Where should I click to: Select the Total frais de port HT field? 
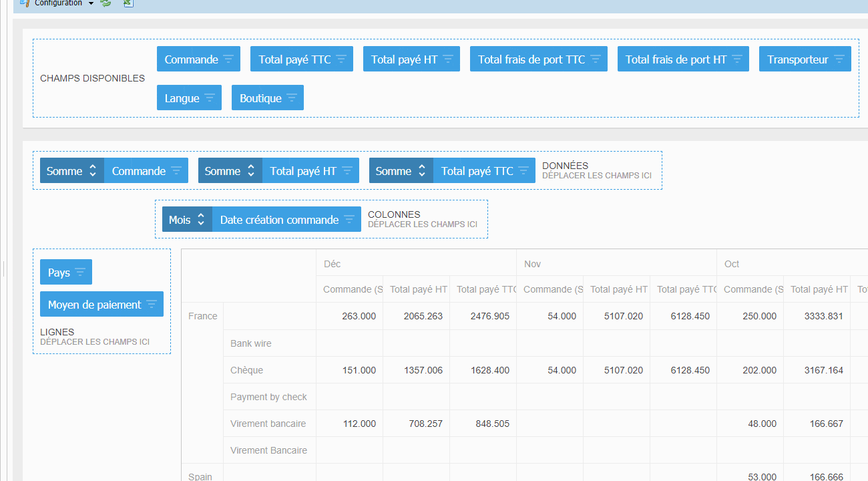(x=676, y=59)
